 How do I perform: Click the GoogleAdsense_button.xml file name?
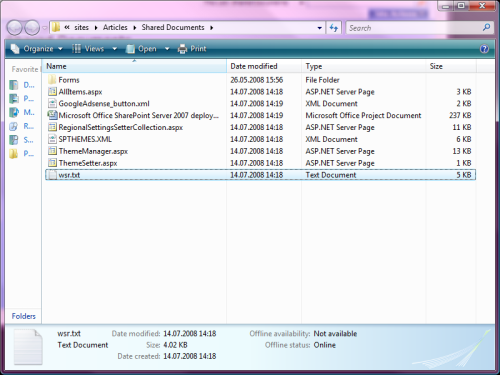pyautogui.click(x=104, y=104)
